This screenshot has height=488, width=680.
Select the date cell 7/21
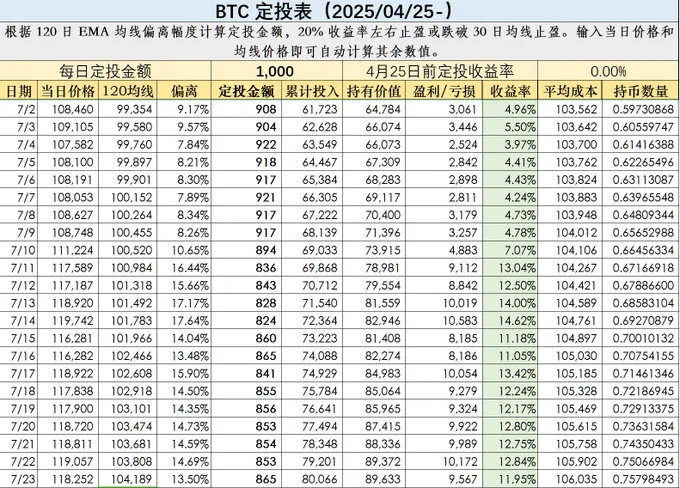tap(19, 444)
